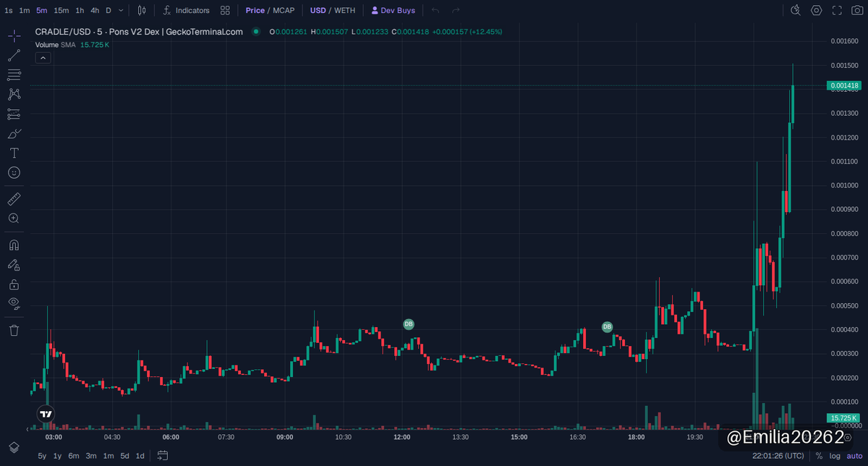The image size is (868, 466).
Task: Click the Volume SMA legend label
Action: coord(56,45)
